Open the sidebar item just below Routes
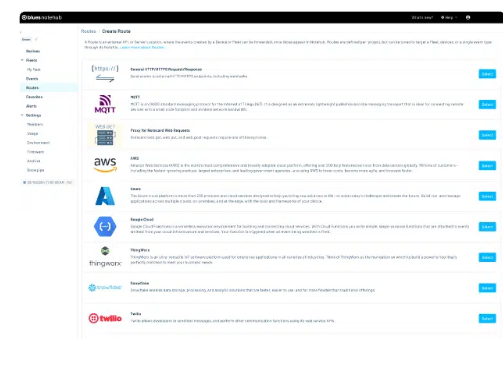 [x=34, y=97]
